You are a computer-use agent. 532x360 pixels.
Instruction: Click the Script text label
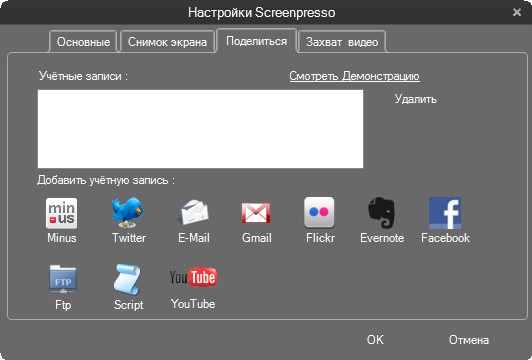click(x=129, y=305)
